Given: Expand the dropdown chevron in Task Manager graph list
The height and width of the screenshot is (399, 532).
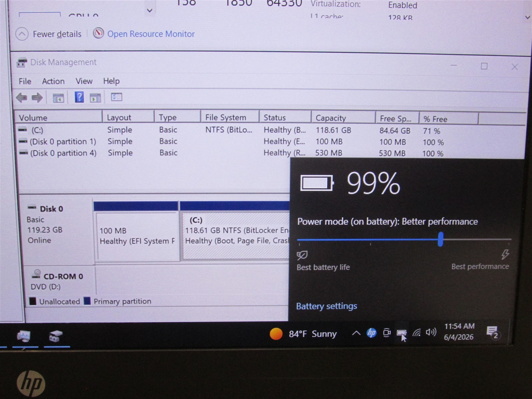Looking at the screenshot, I should [x=150, y=10].
